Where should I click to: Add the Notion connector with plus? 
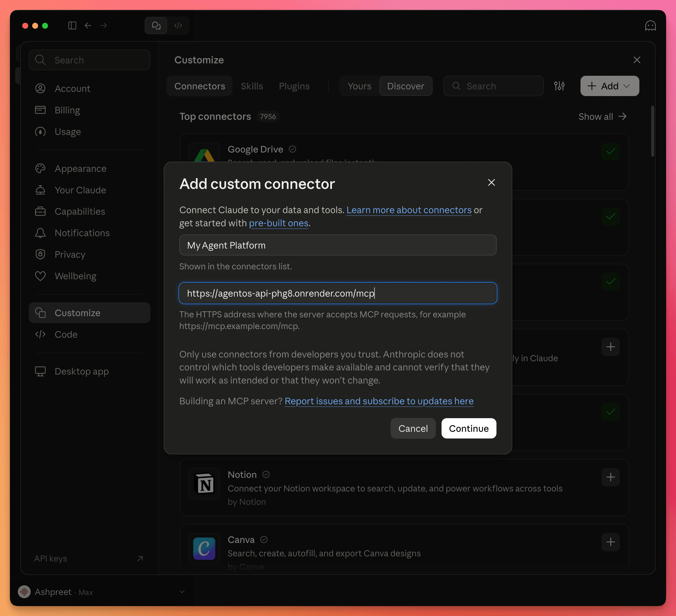point(611,477)
